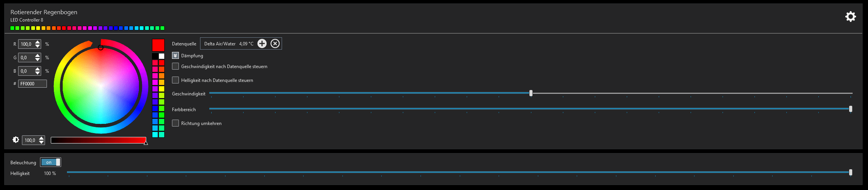The width and height of the screenshot is (868, 190).
Task: Click the hex color field FF0000
Action: 32,83
